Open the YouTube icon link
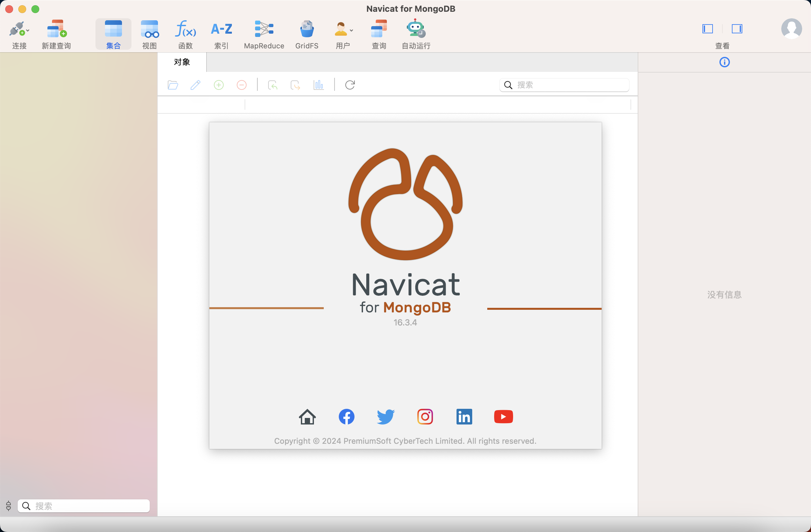Screen dimensions: 811x532 click(503, 417)
